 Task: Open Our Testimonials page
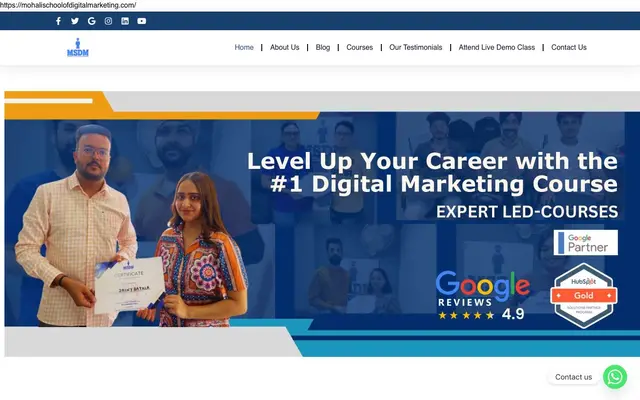(x=416, y=47)
